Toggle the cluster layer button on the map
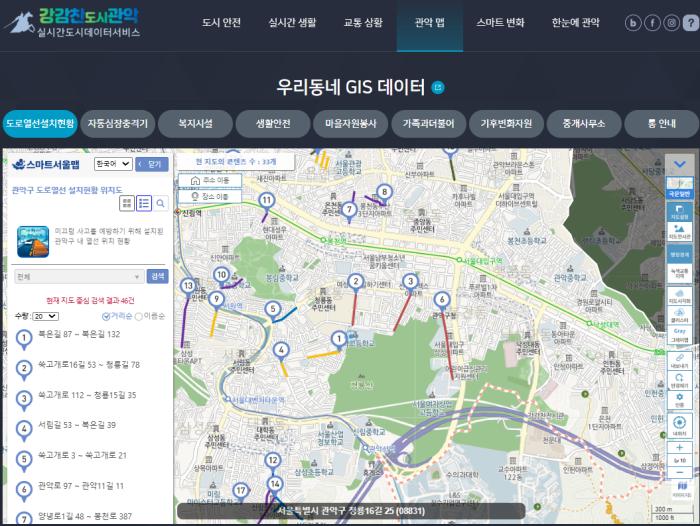Screen dimensions: 700x526 click(679, 315)
